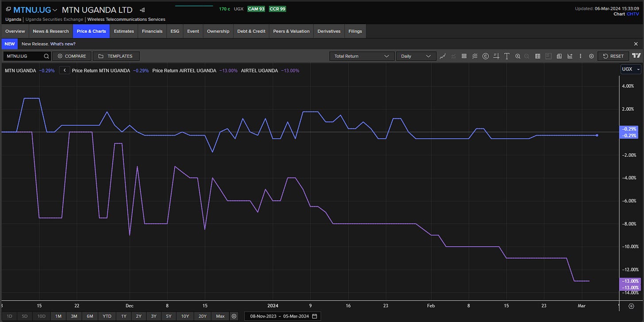
Task: Select the 2Y period button
Action: pos(139,316)
